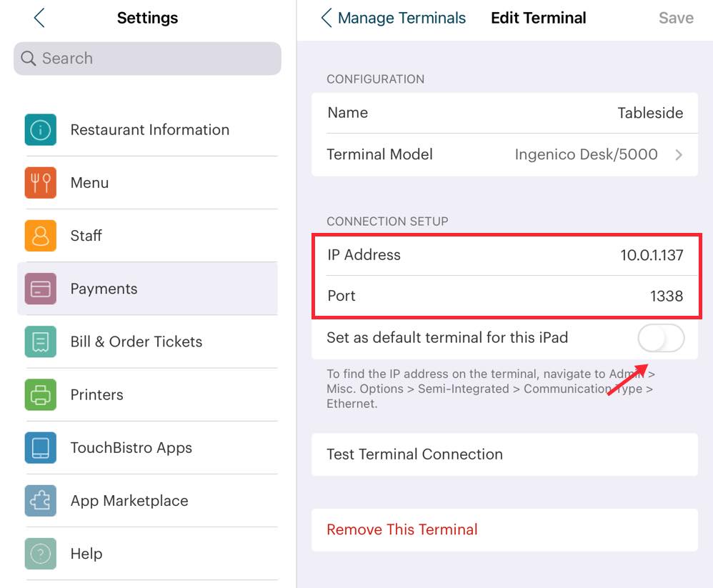The image size is (713, 588).
Task: Click the Settings Search field
Action: [147, 59]
